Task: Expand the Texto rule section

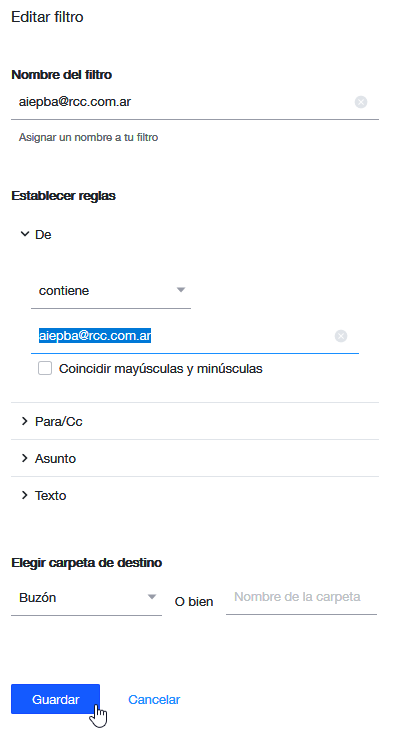Action: pyautogui.click(x=195, y=495)
